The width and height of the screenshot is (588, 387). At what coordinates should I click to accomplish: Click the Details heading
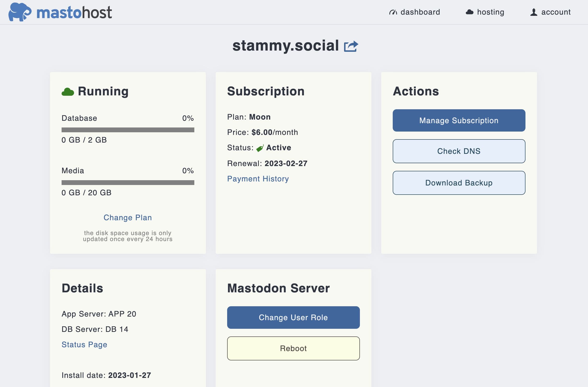[82, 288]
